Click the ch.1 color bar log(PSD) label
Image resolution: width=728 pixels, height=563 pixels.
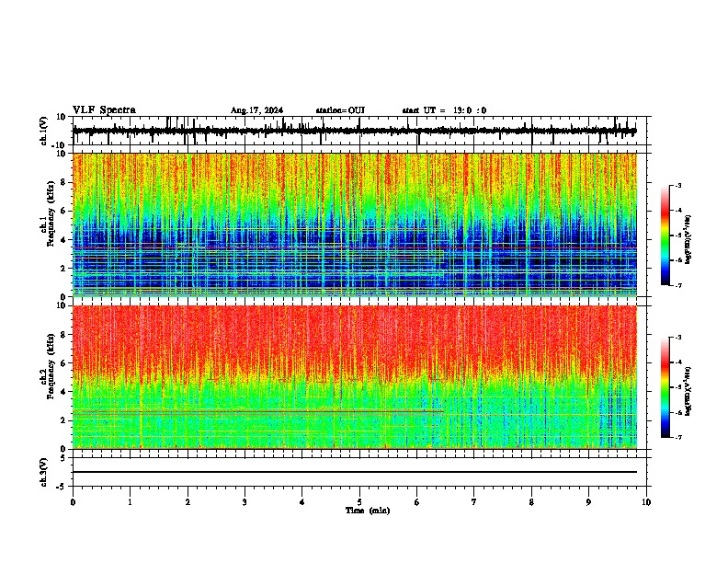688,240
